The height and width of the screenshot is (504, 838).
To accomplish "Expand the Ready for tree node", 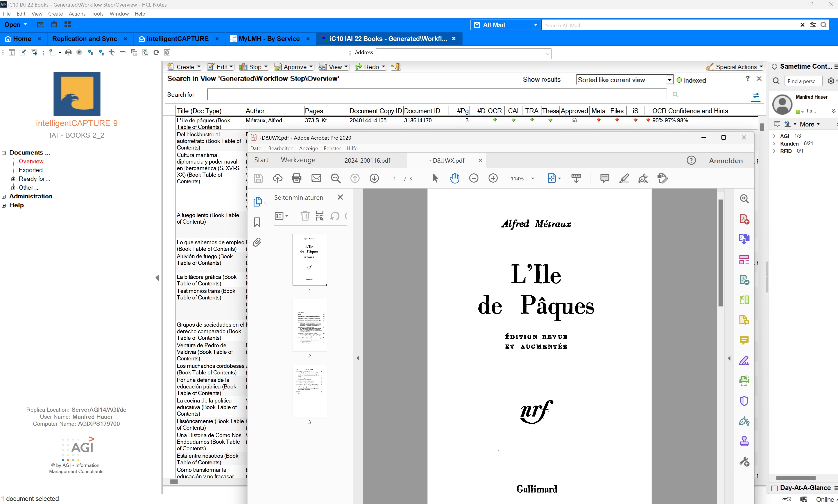I will [13, 179].
